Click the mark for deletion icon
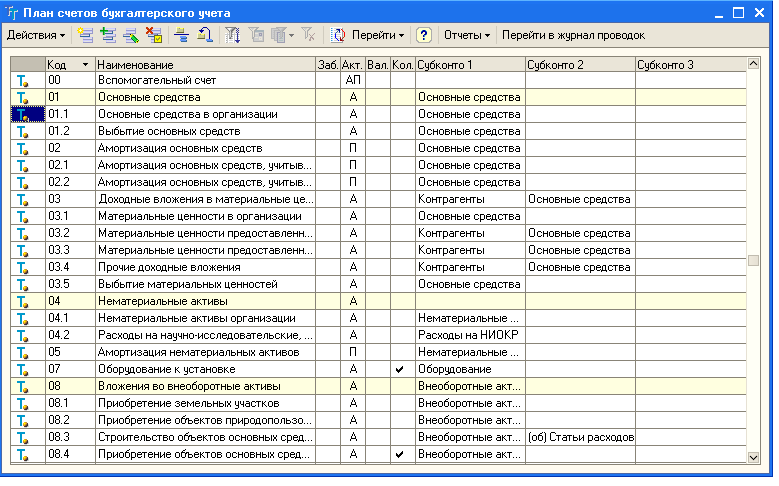This screenshot has width=779, height=486. click(x=154, y=35)
